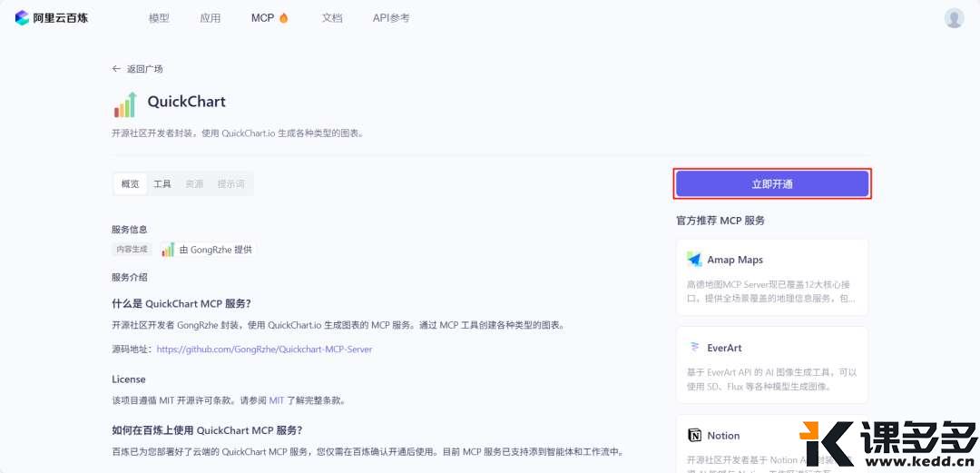Screen dimensions: 980x473
Task: Click the Amap Maps card description text
Action: tap(771, 291)
